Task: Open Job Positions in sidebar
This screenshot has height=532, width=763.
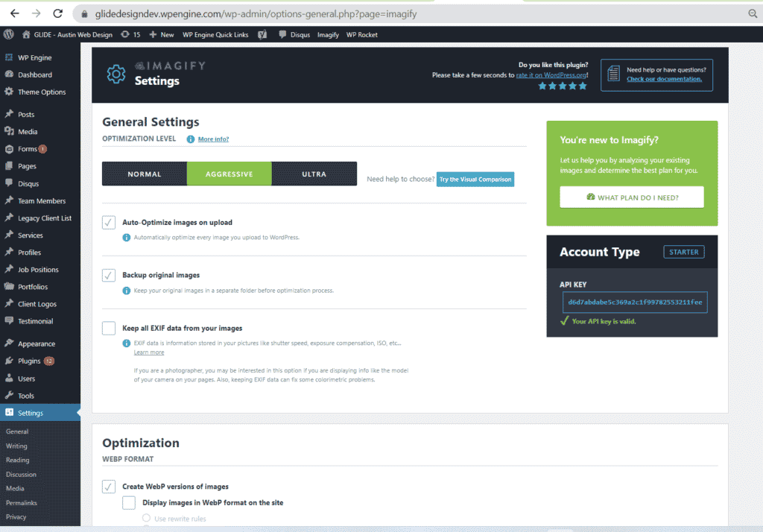Action: coord(38,269)
